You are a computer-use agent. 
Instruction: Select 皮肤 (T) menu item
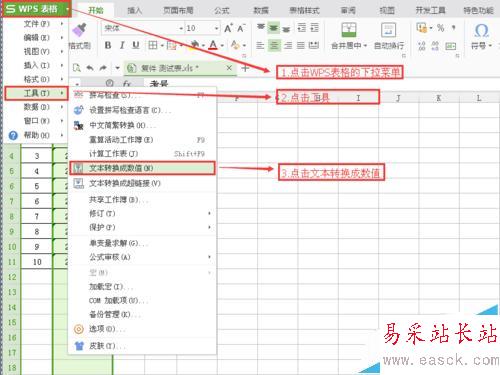pos(142,346)
